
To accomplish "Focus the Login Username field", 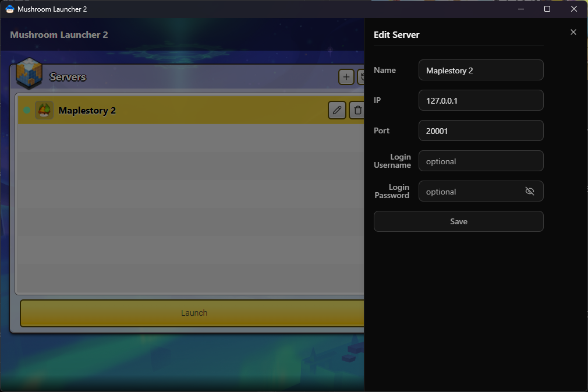I will [481, 161].
